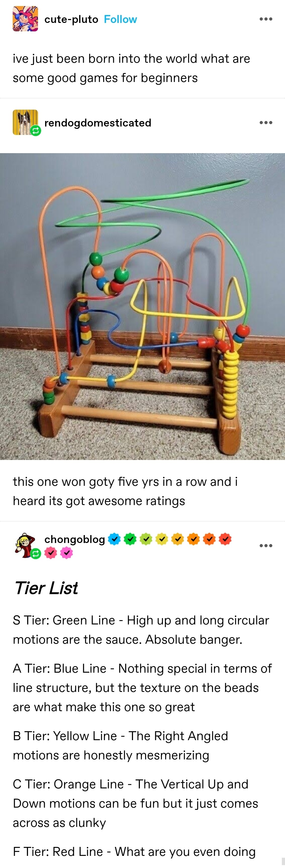This screenshot has height=868, width=285.
Task: Click reblog badge on rendogdomesticated avatar
Action: click(x=36, y=130)
